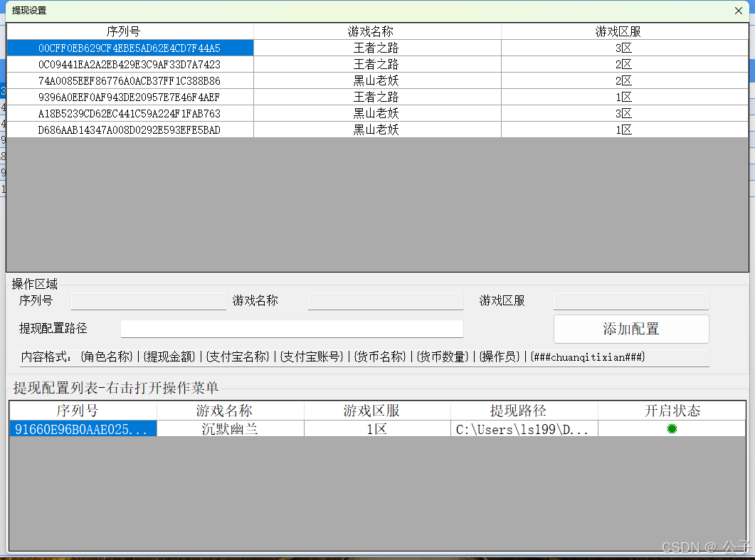
Task: Focus the 游戏区服 input field in 操作区域
Action: pos(630,301)
